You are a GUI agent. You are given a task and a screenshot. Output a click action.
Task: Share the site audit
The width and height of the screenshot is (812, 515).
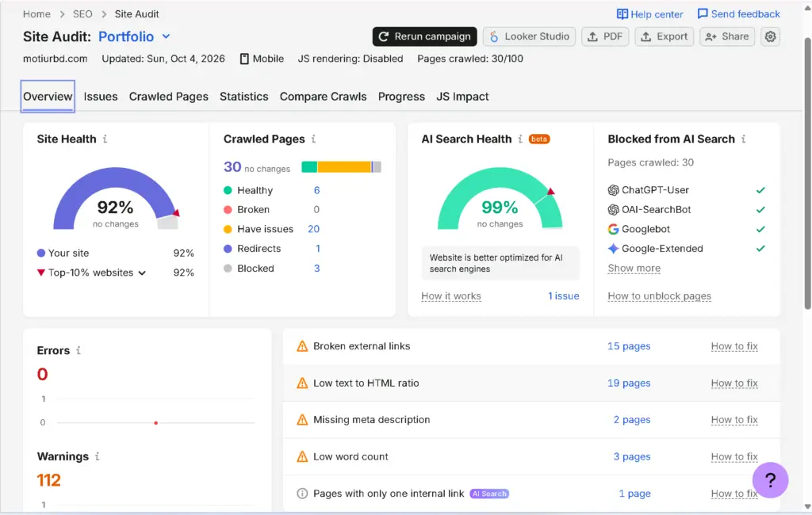[727, 36]
